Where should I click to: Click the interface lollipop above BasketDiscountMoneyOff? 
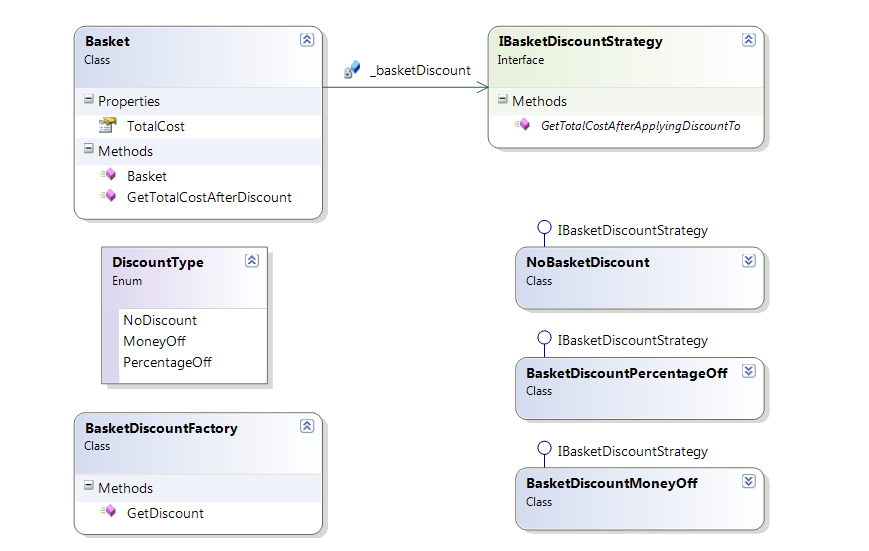pos(545,449)
